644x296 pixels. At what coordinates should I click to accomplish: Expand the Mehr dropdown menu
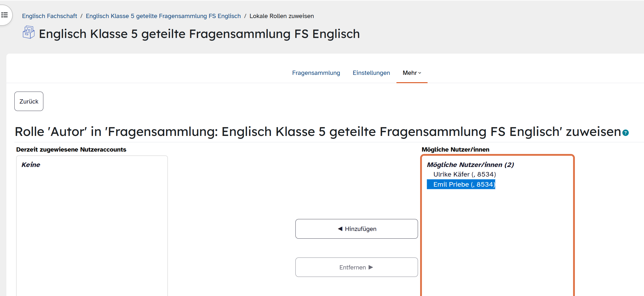point(412,73)
